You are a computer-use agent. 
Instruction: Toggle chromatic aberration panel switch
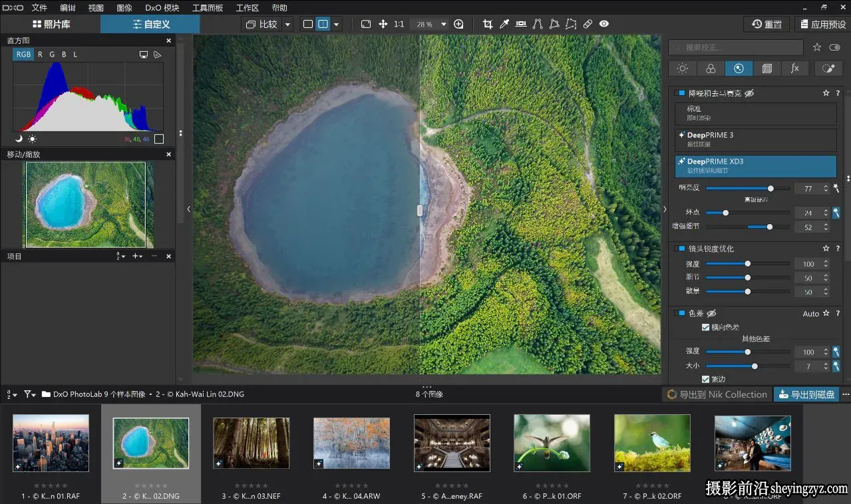tap(681, 313)
